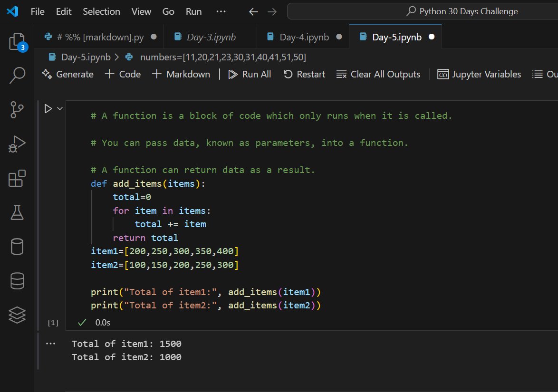The width and height of the screenshot is (558, 392).
Task: Click the 0.0s execution time text
Action: click(x=103, y=323)
